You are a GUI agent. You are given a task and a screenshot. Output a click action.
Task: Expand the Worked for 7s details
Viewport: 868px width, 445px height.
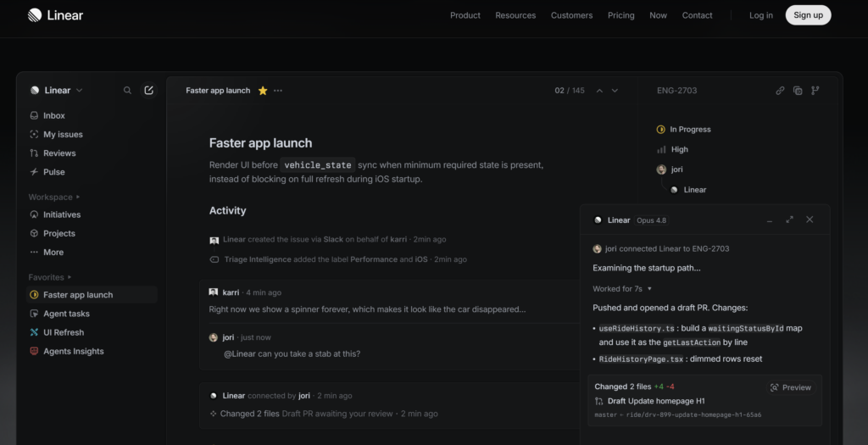tap(621, 289)
